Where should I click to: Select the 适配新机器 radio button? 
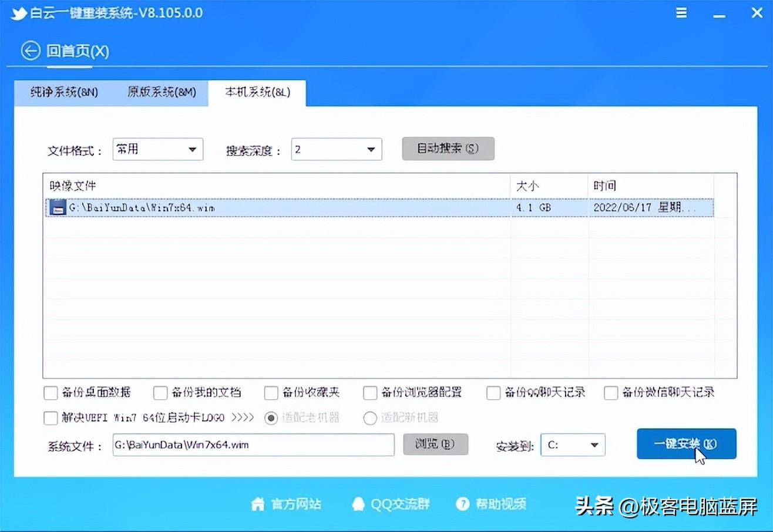click(x=370, y=418)
